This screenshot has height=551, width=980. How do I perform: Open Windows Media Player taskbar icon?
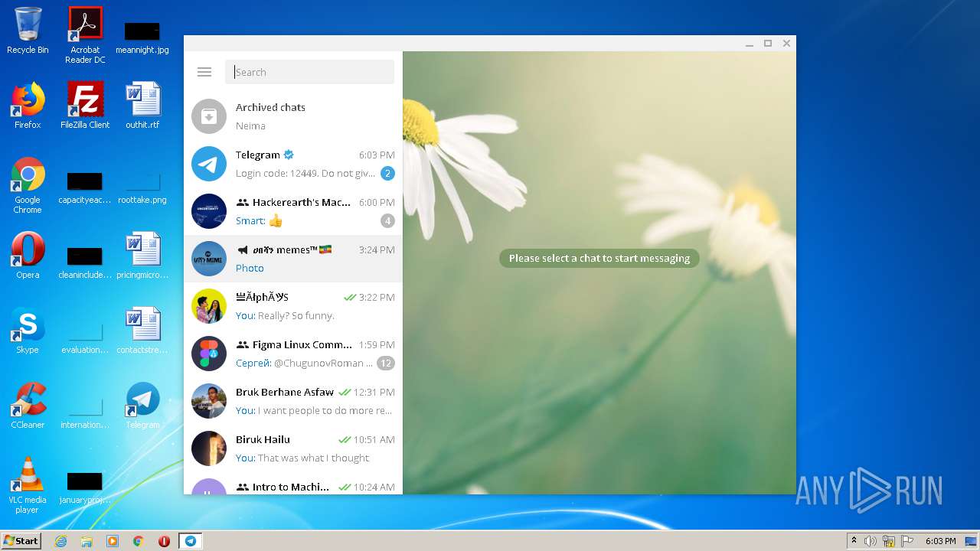(x=113, y=541)
